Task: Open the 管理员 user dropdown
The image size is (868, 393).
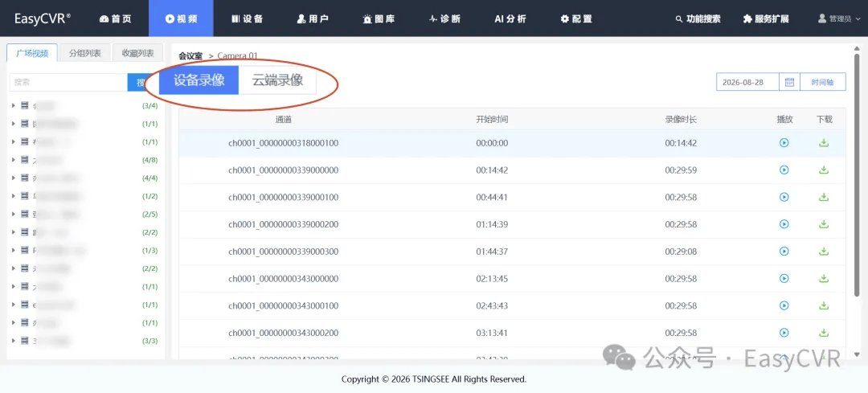Action: point(839,18)
